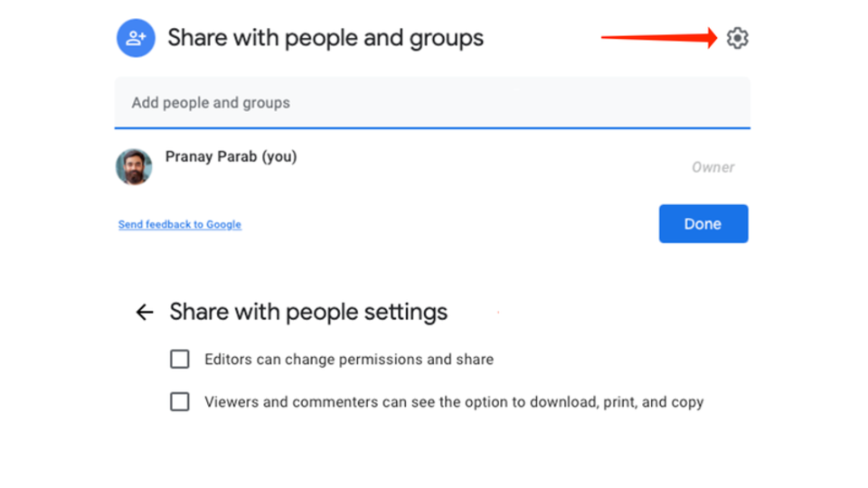Focus the Add people and groups field
868x488 pixels.
432,103
